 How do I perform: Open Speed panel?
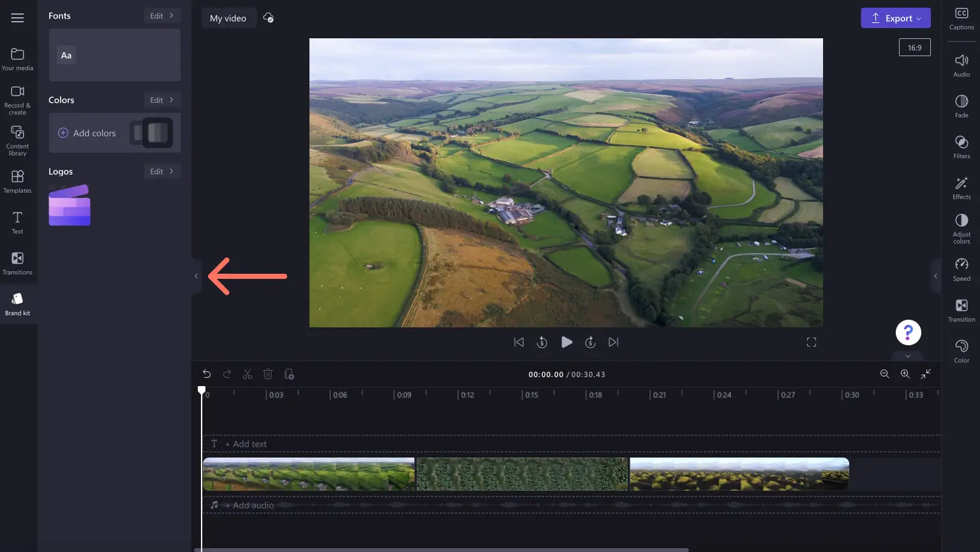(961, 269)
